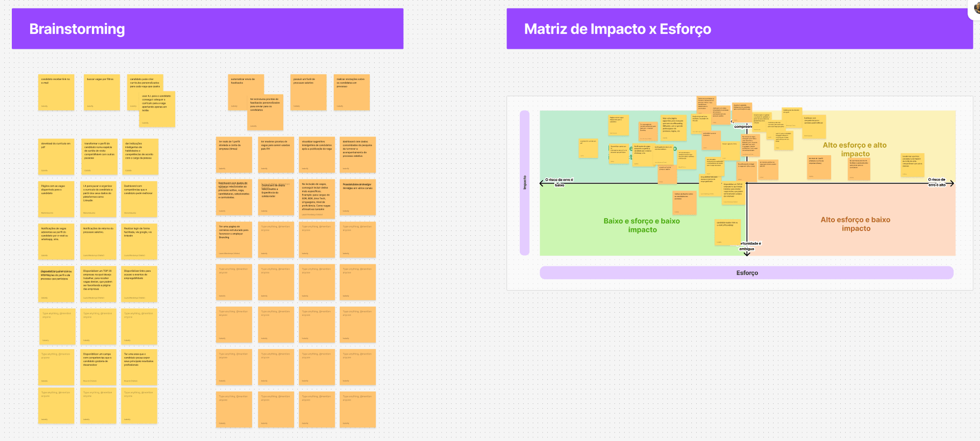Select the 'Disponibilizar um TOP 20' sticky note
Image resolution: width=980 pixels, height=441 pixels.
pos(98,284)
